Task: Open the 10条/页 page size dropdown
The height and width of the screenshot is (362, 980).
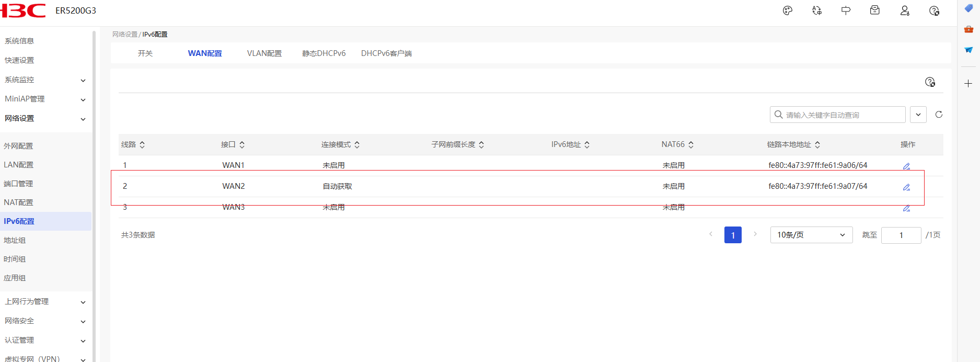Action: [811, 235]
